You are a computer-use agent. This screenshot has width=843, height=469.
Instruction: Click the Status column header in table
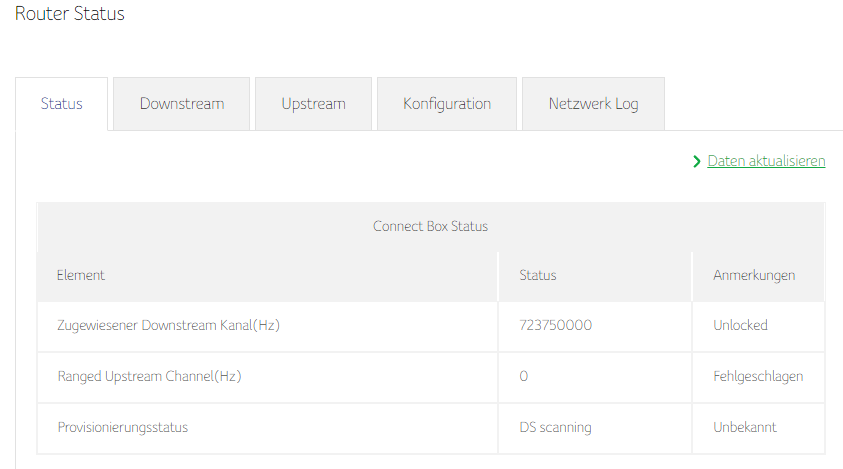click(x=538, y=275)
